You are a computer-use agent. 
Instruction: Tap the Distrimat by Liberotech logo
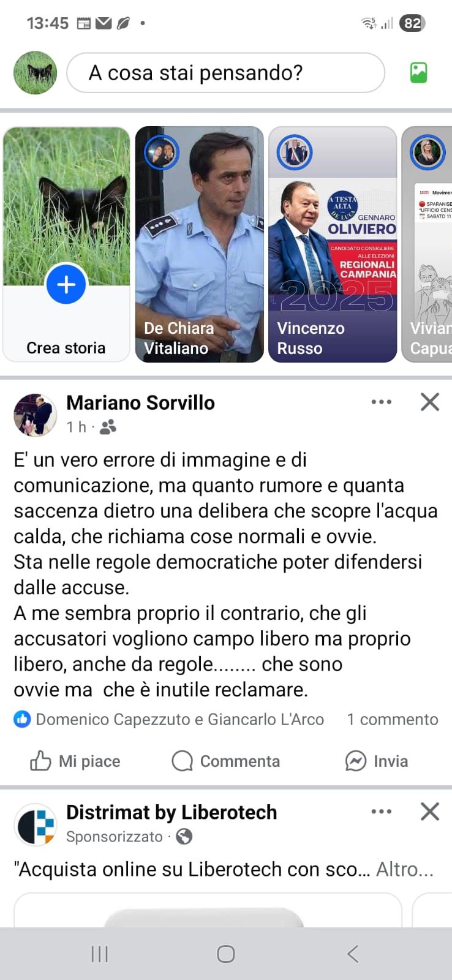pos(36,824)
